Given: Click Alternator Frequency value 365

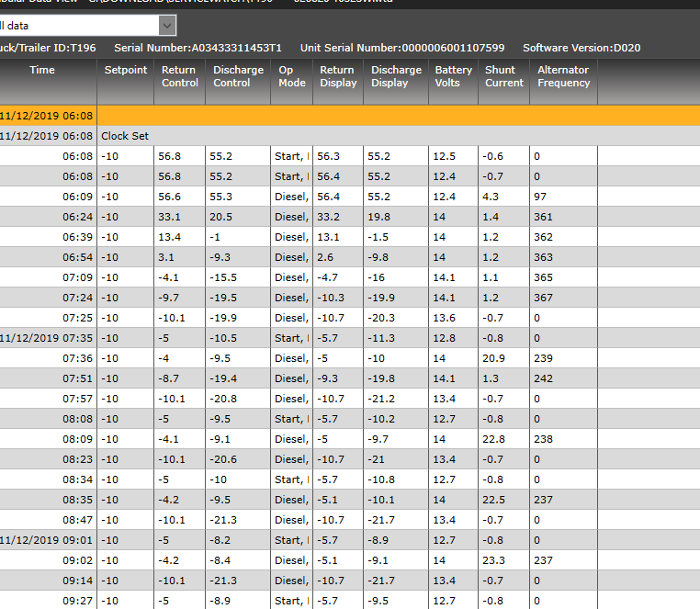Looking at the screenshot, I should click(543, 277).
